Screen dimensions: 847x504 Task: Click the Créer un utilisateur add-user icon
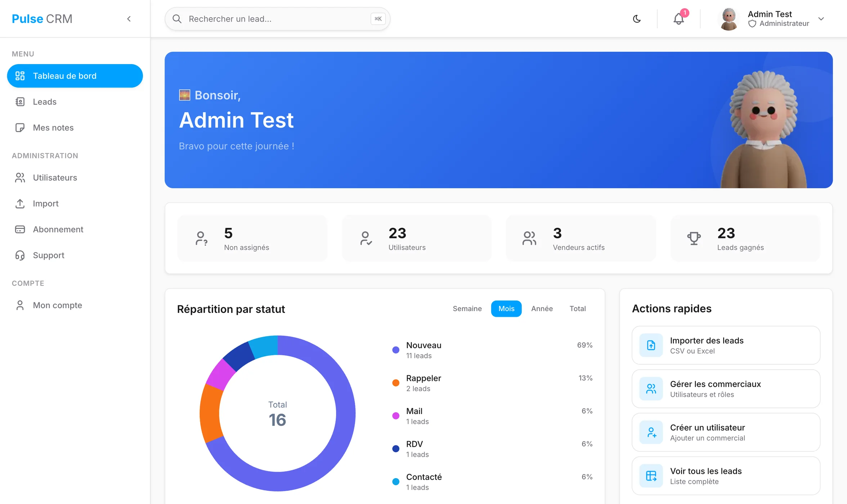(651, 433)
